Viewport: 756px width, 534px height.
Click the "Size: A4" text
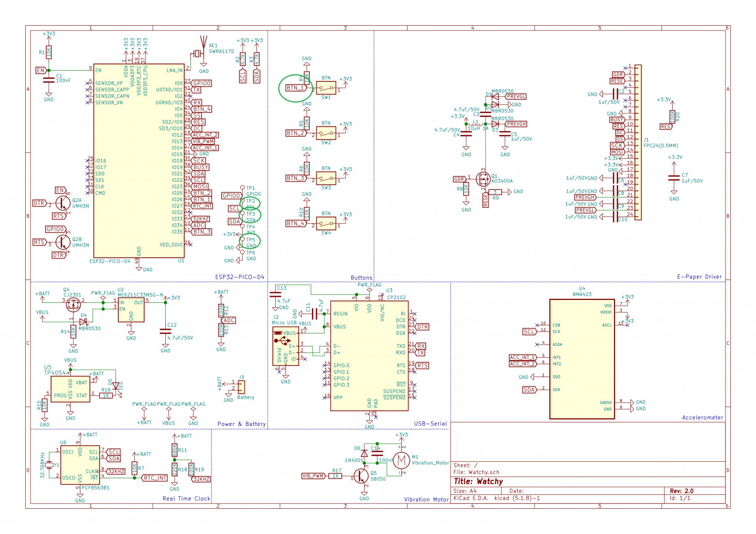pos(465,491)
